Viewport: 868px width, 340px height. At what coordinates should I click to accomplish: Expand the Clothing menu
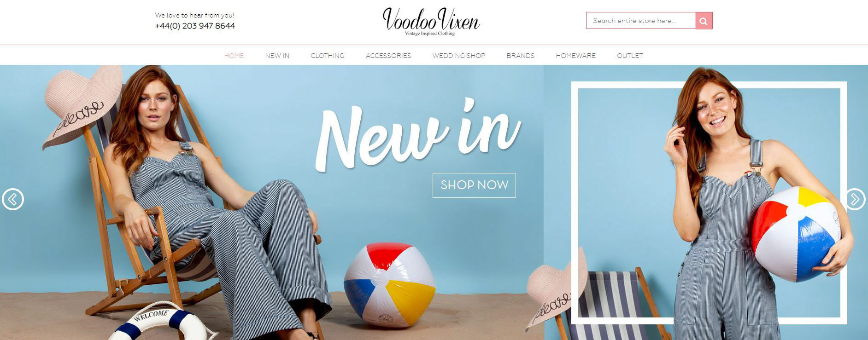point(328,56)
